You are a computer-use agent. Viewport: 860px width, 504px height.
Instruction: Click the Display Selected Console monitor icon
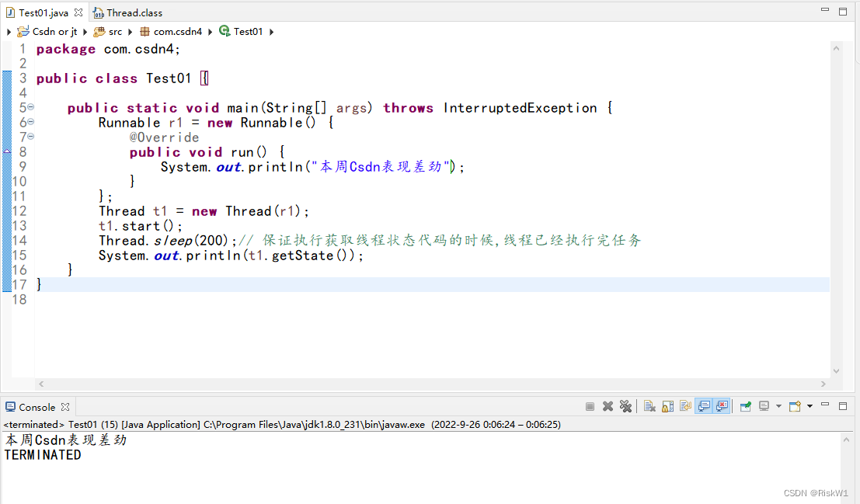point(764,406)
